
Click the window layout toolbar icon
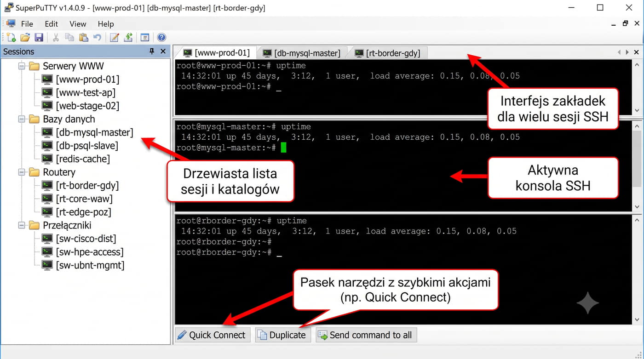coord(145,38)
